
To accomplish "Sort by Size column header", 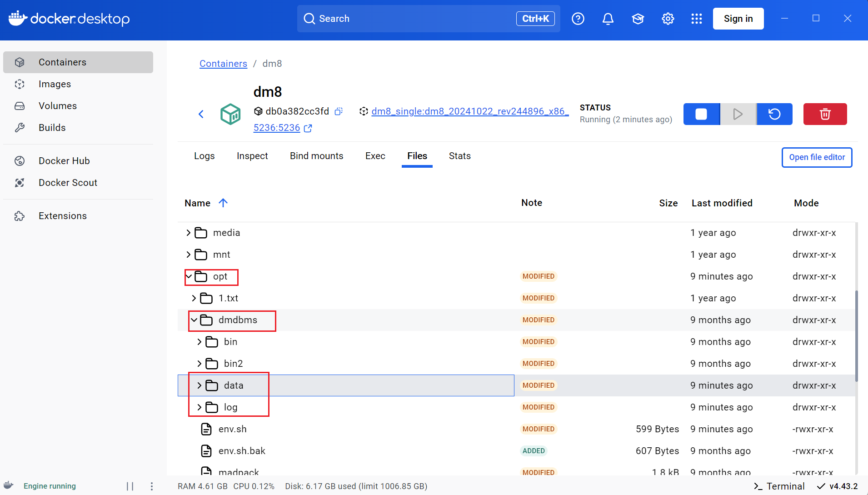I will [x=668, y=203].
